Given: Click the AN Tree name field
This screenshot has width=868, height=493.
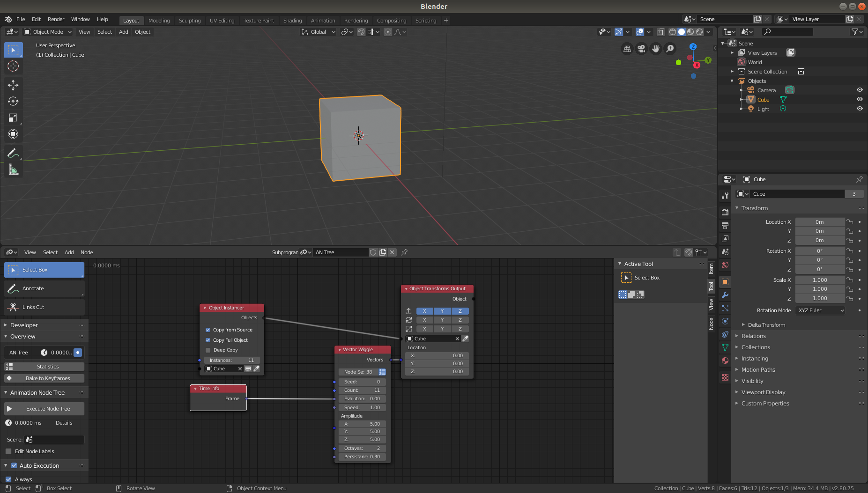Looking at the screenshot, I should pos(341,252).
